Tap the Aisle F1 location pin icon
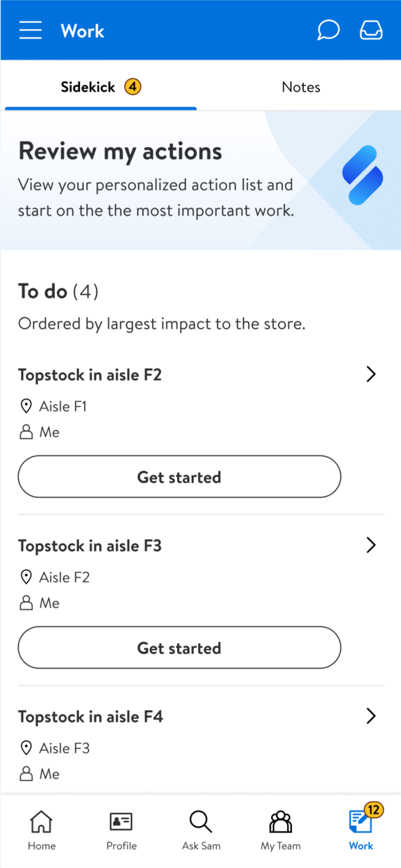The image size is (401, 868). [26, 406]
